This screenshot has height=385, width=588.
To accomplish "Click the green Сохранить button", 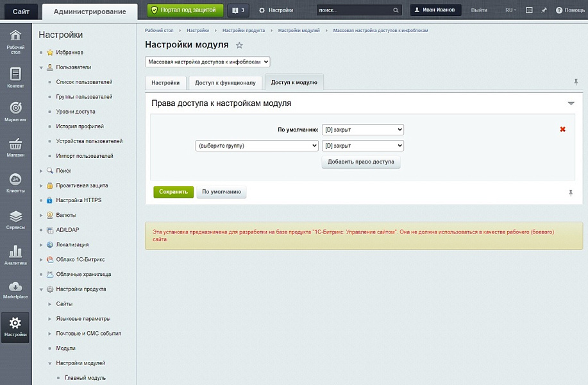I will coord(173,192).
